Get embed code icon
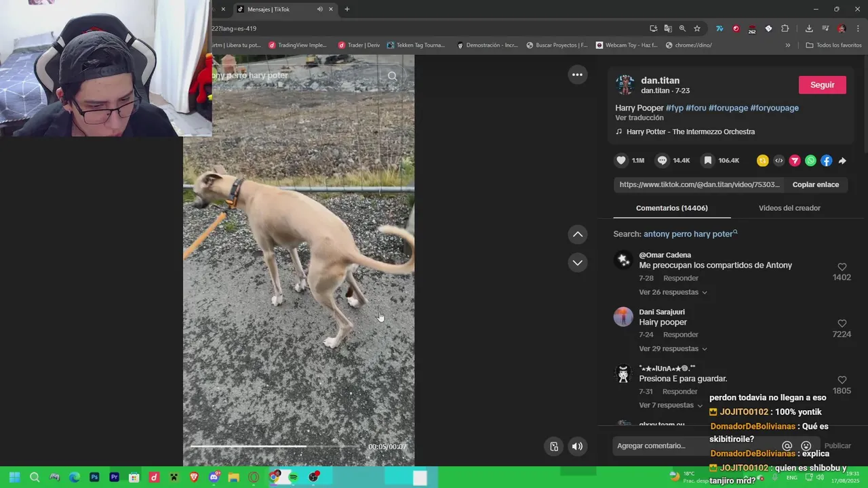The image size is (868, 488). (779, 161)
